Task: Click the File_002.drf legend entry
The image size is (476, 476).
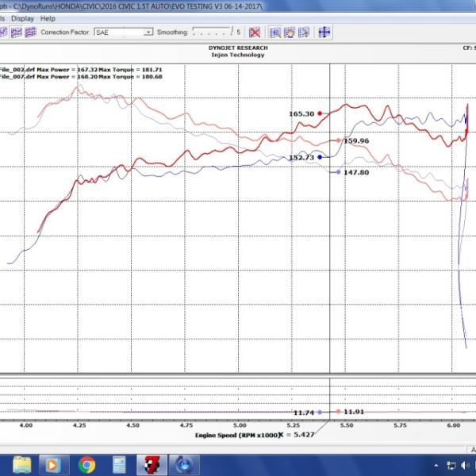Action: [x=16, y=69]
